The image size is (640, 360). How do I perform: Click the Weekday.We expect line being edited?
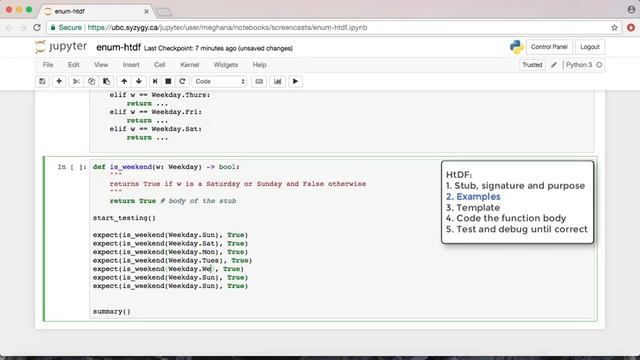tap(168, 269)
